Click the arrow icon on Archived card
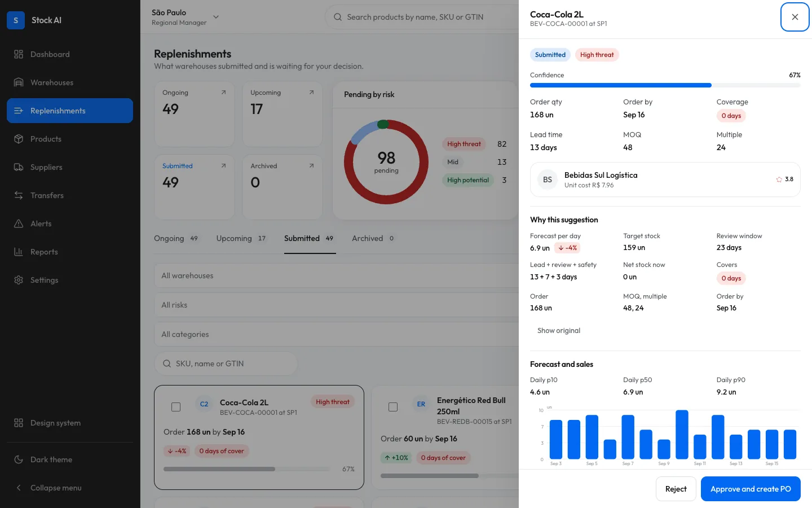Image resolution: width=812 pixels, height=508 pixels. coord(311,166)
